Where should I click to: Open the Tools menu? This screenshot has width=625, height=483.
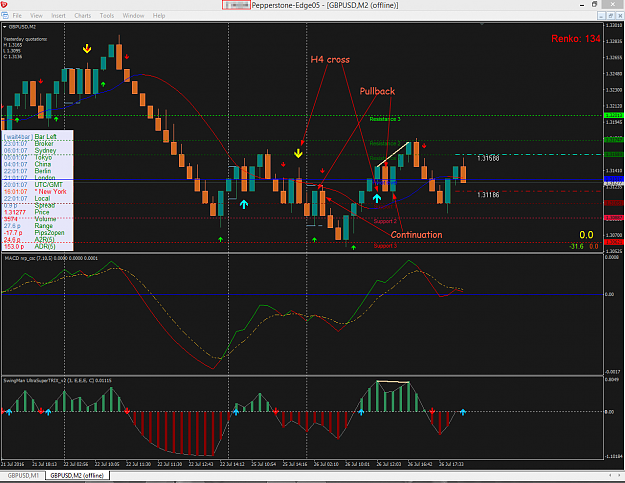(106, 16)
